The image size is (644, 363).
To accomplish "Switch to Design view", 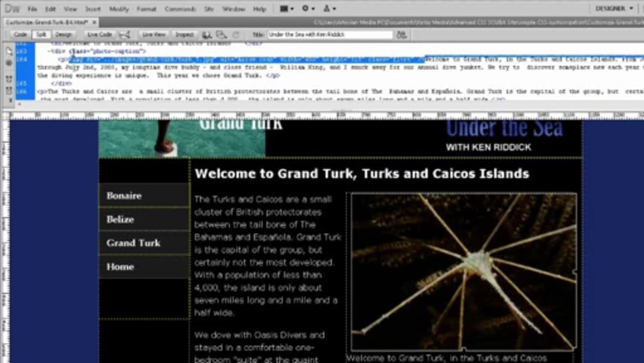I will coord(63,35).
